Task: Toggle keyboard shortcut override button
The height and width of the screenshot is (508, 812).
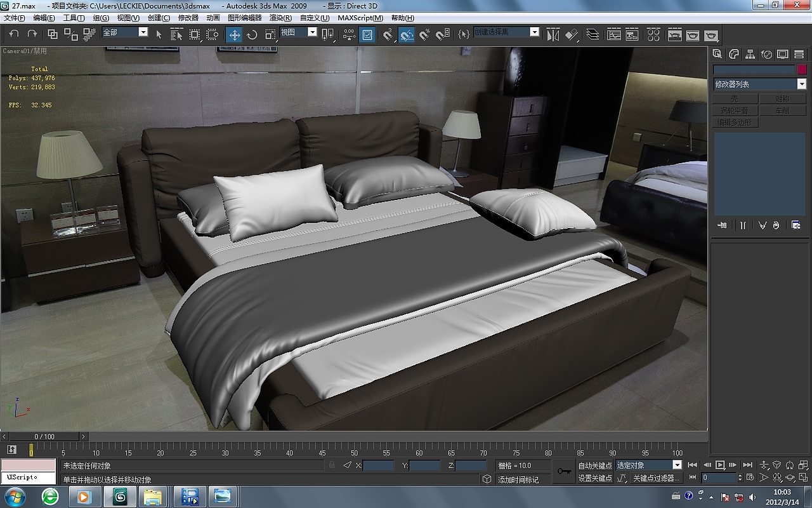Action: click(x=367, y=34)
